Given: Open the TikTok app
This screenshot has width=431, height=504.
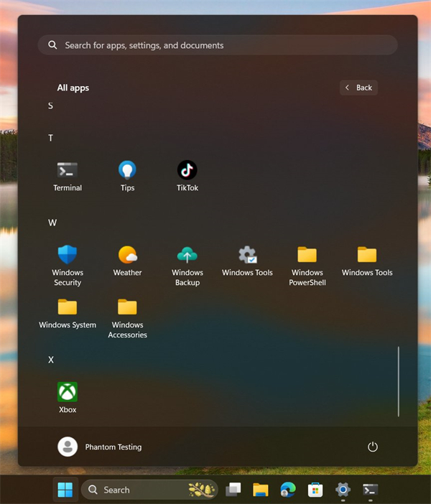Looking at the screenshot, I should (187, 177).
